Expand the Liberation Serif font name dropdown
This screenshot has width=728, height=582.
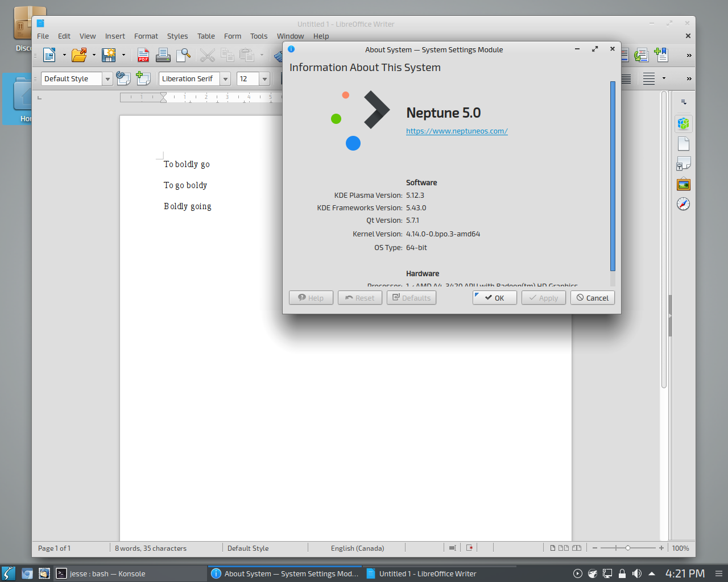click(x=225, y=79)
